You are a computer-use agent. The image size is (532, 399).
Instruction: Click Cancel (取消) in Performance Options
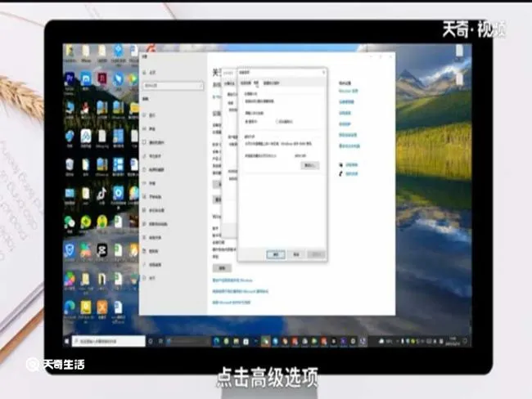click(296, 254)
